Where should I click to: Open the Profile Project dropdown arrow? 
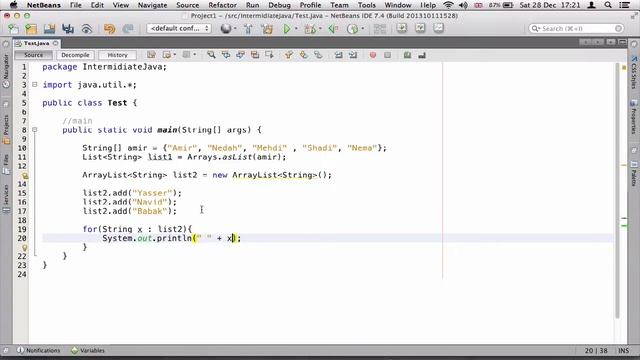pos(362,29)
